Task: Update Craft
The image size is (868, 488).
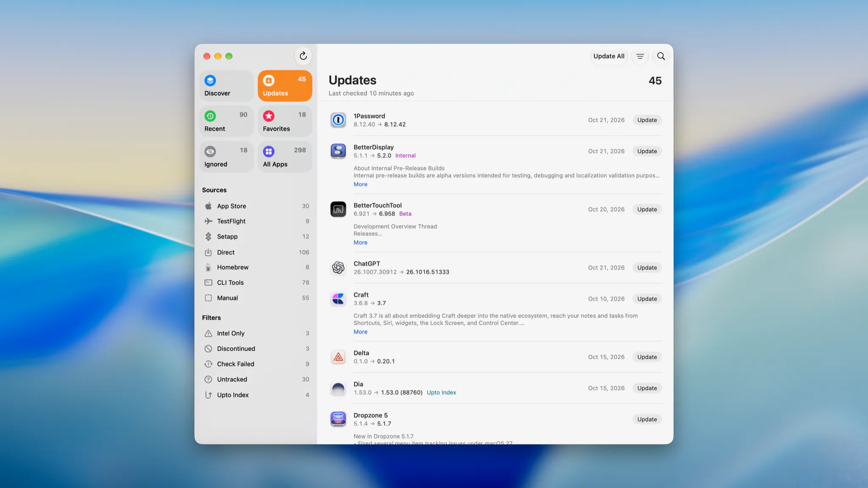Action: coord(647,299)
